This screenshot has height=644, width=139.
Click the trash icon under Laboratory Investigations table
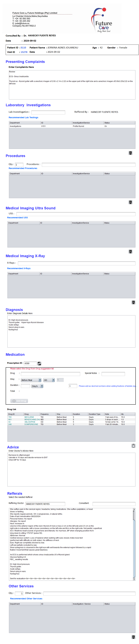click(x=130, y=153)
